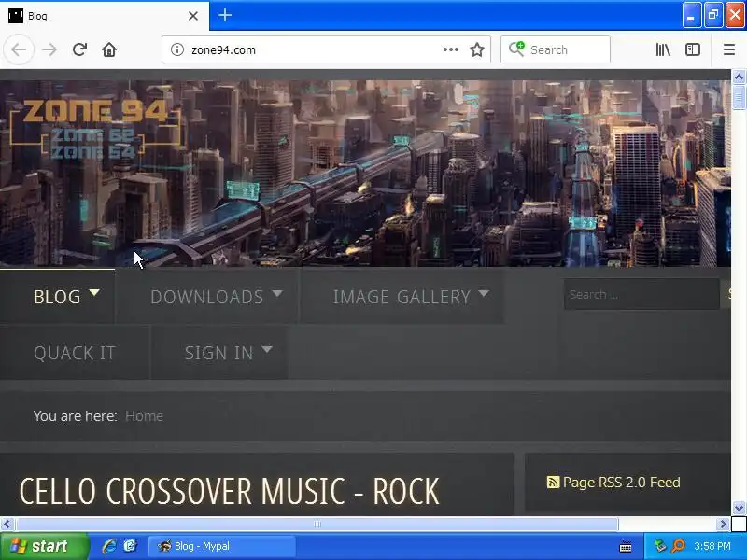Click the search engine magnifier icon
This screenshot has width=747, height=560.
516,49
